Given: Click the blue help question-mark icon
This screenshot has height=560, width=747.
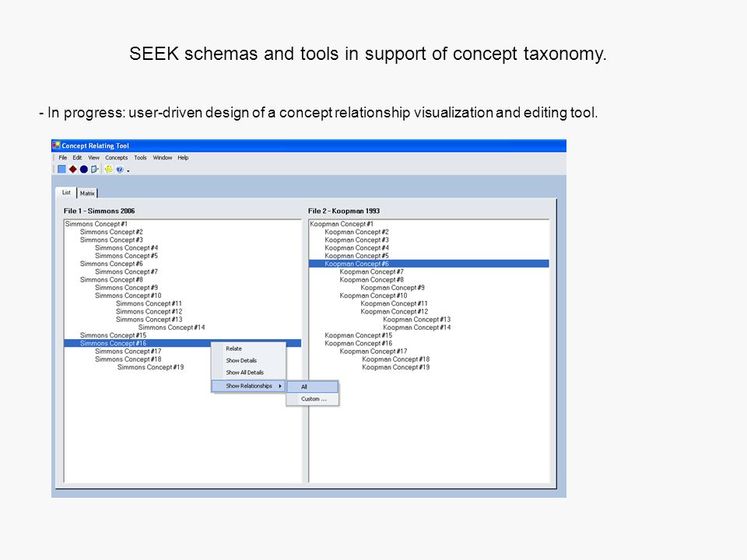Looking at the screenshot, I should point(120,169).
